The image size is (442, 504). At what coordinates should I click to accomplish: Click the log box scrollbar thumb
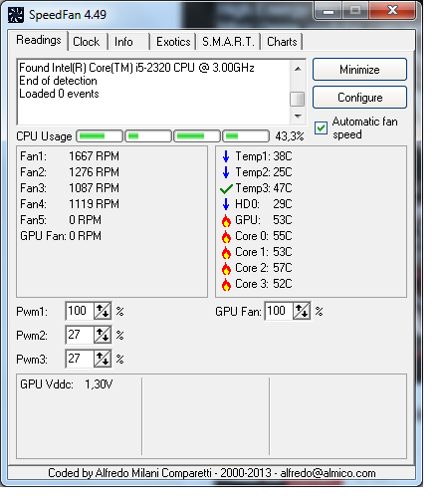298,99
